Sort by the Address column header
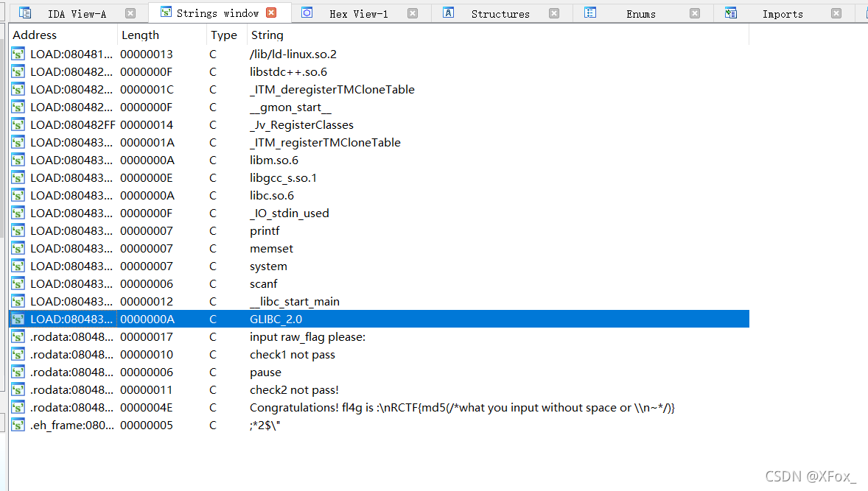 pyautogui.click(x=63, y=35)
